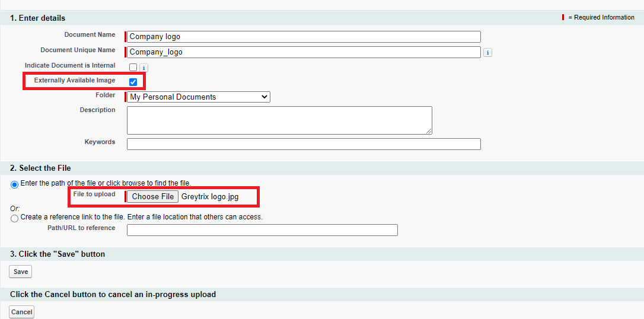Screen dimensions: 644x319
Task: Click the Cancel button
Action: click(21, 312)
